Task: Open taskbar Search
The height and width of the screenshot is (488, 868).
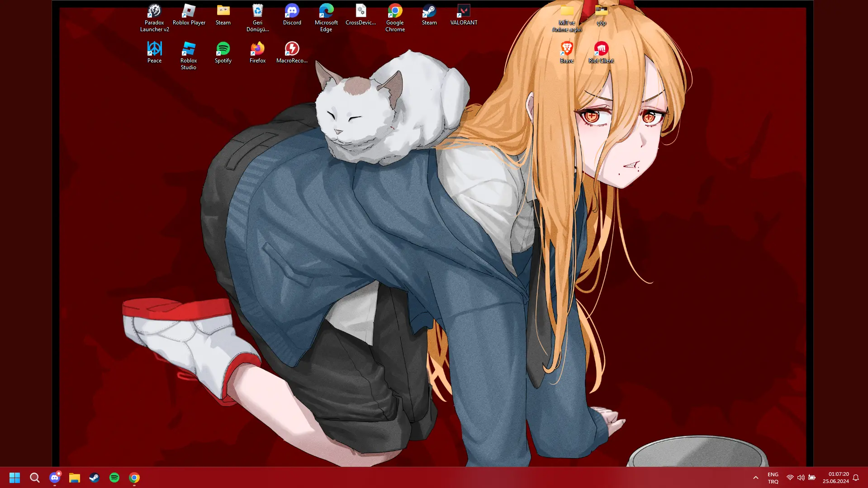Action: click(x=34, y=478)
